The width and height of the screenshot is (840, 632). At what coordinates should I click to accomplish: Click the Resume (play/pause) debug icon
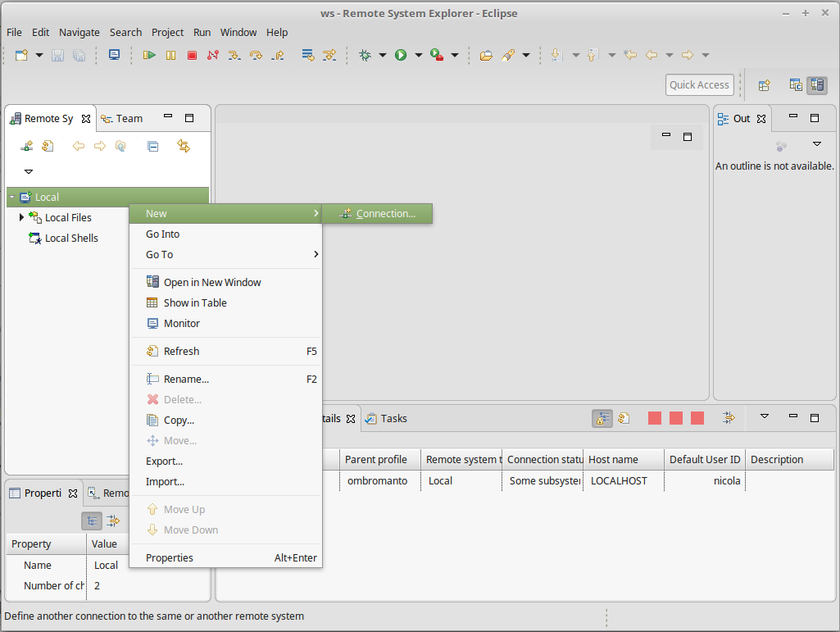point(149,55)
